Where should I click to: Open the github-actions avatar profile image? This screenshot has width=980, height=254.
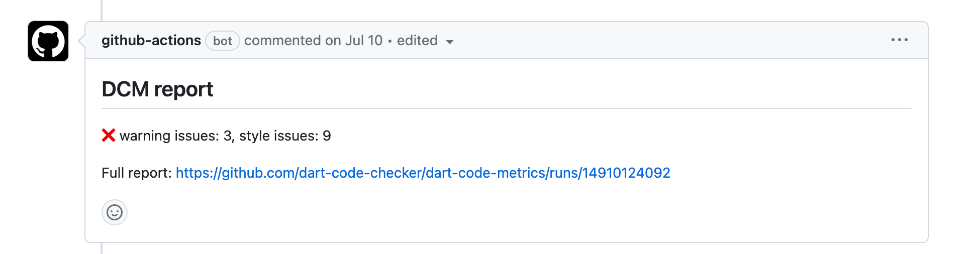(48, 41)
